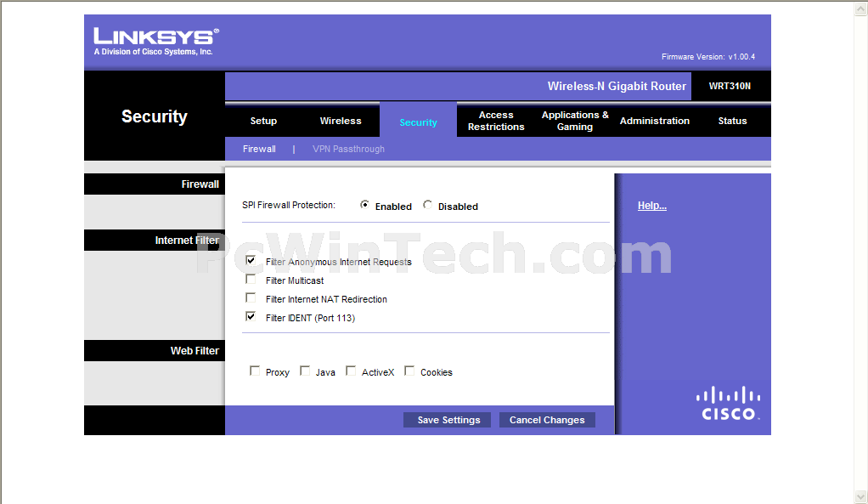This screenshot has width=868, height=504.
Task: Click the Cancel Changes button
Action: [x=547, y=420]
